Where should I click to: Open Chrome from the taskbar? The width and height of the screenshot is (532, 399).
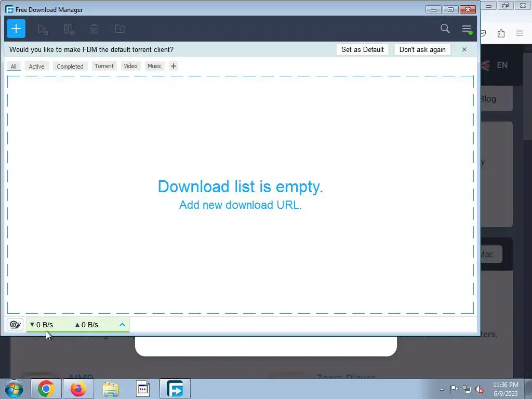[x=46, y=389]
